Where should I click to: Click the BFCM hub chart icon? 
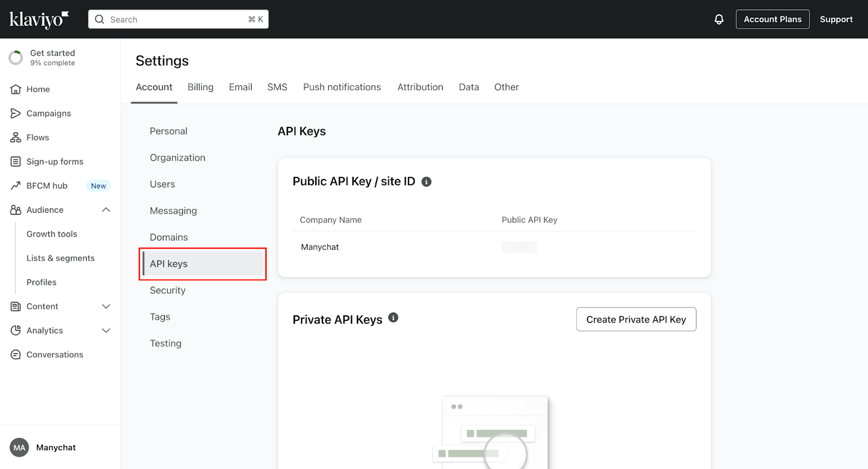[16, 186]
